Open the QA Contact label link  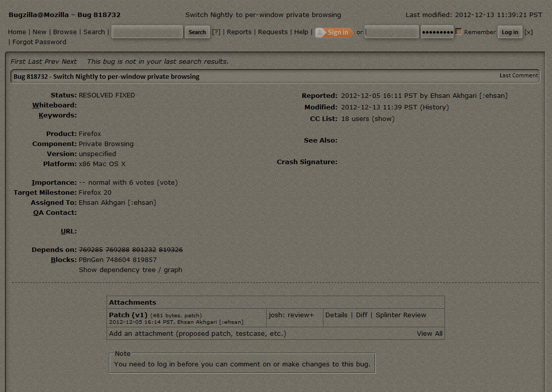point(55,212)
